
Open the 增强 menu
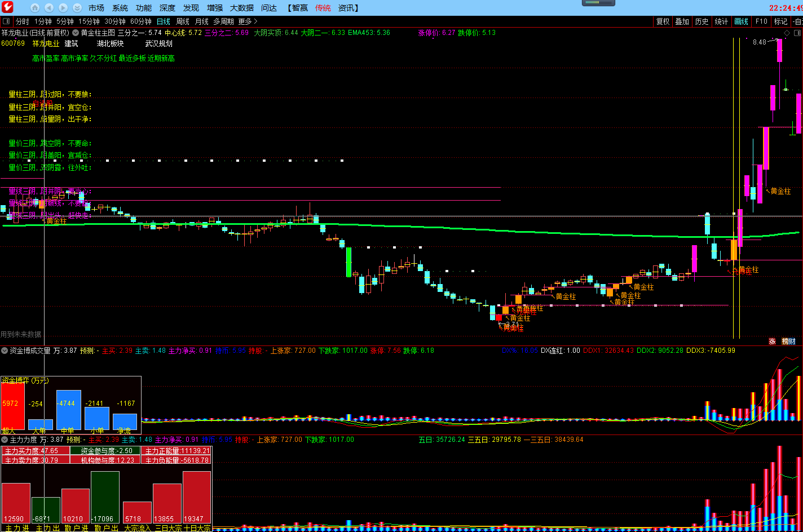click(215, 8)
